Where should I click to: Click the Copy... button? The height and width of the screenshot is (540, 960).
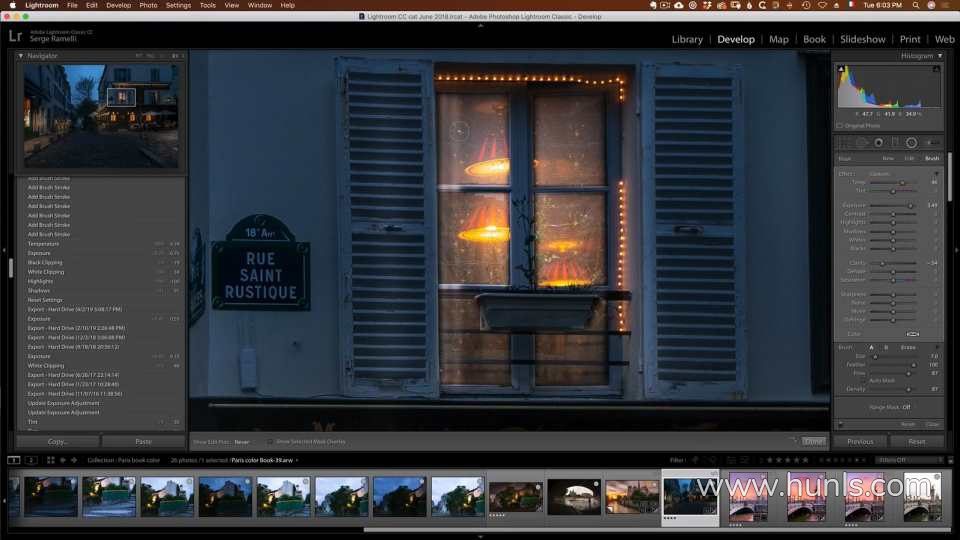click(58, 441)
